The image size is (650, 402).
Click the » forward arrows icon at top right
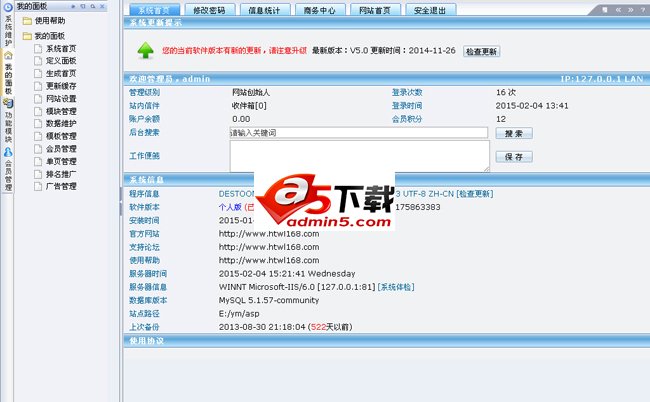tap(631, 10)
